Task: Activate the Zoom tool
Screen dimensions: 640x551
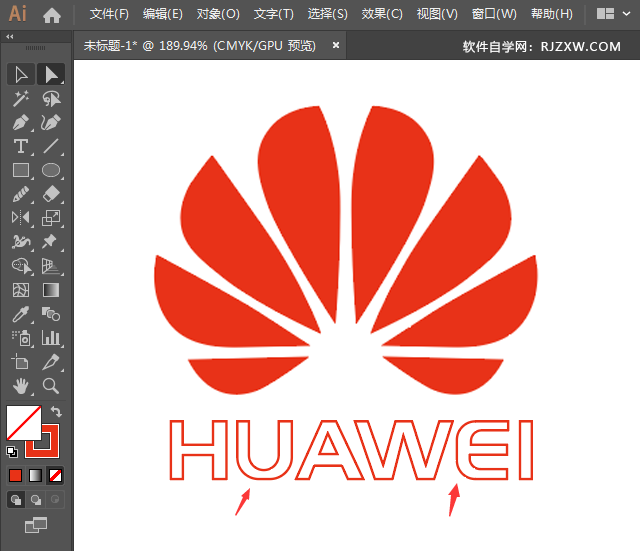Action: pos(51,386)
